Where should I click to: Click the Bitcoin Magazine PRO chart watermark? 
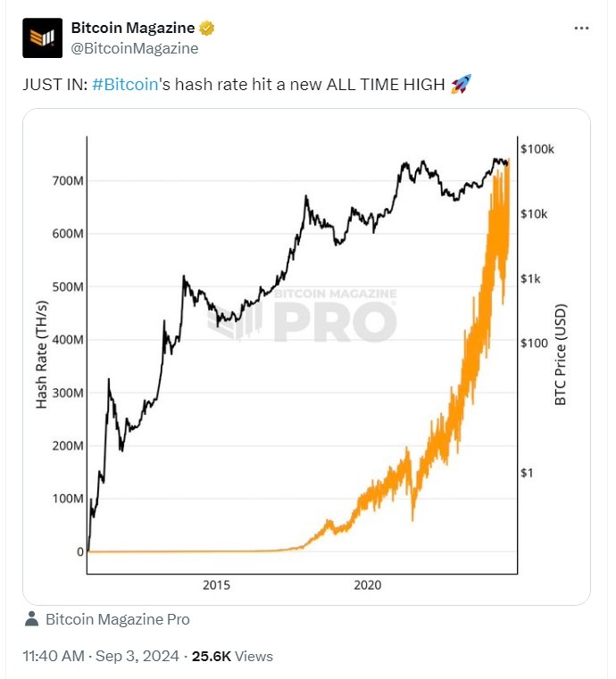(x=304, y=317)
